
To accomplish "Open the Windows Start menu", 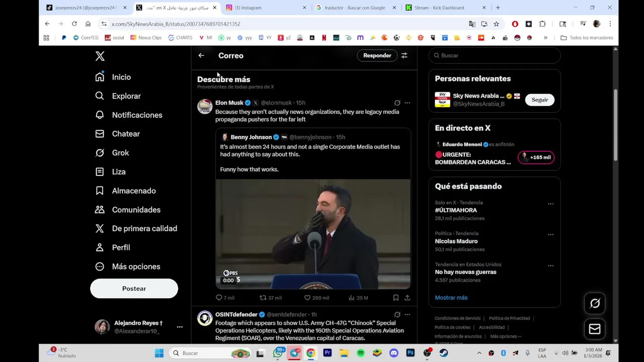I will pyautogui.click(x=159, y=353).
